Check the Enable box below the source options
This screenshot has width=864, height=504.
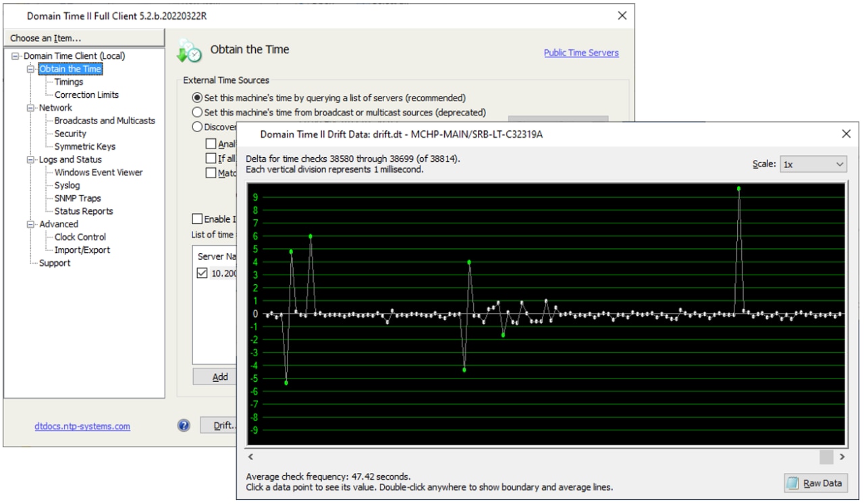coord(197,218)
